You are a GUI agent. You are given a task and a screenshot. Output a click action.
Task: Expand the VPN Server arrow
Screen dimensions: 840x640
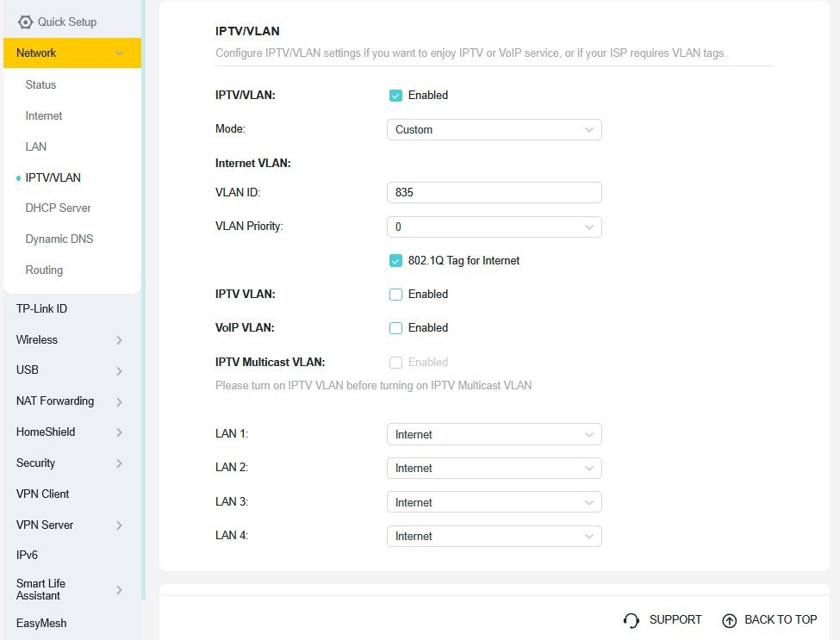[x=119, y=525]
